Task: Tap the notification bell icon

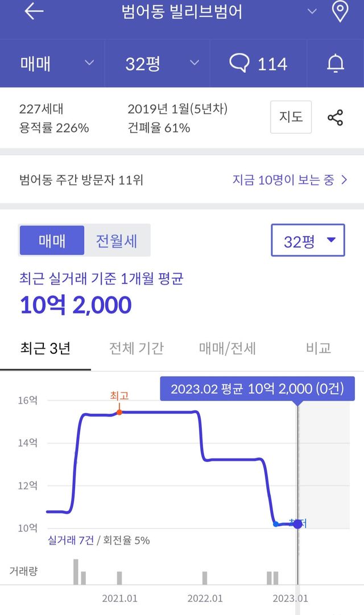Action: 336,64
